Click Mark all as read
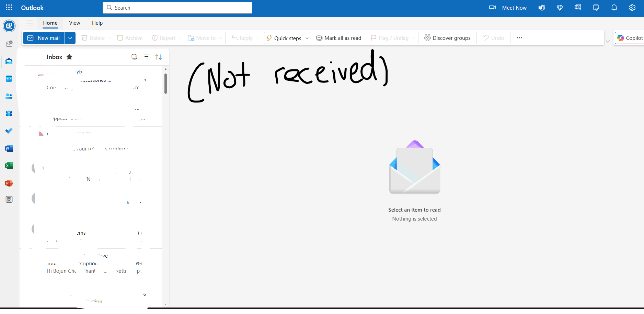Viewport: 644px width, 314px height. point(339,38)
